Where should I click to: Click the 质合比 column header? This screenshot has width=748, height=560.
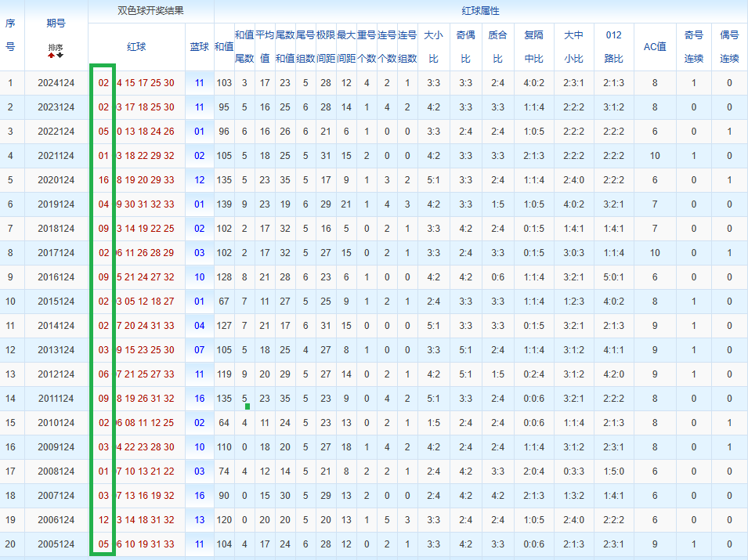click(497, 47)
